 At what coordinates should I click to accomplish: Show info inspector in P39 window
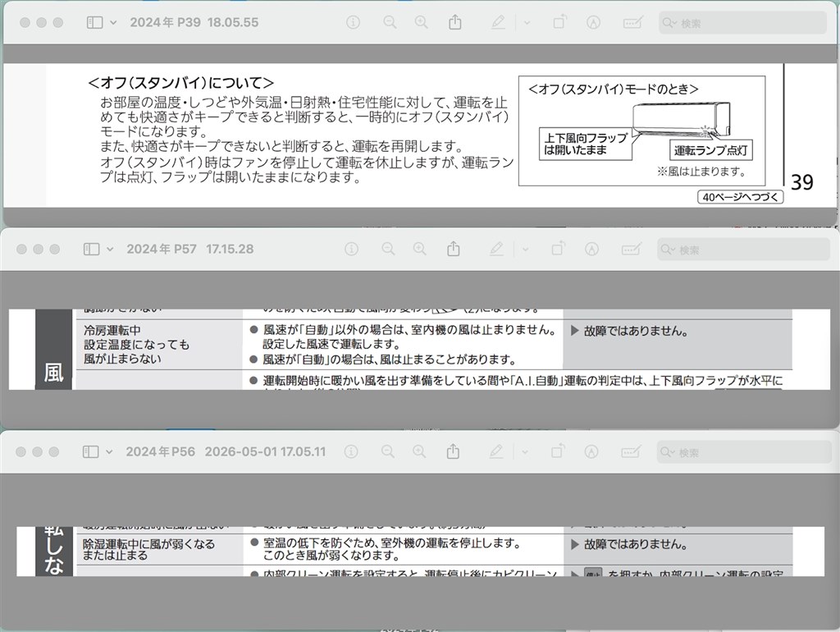coord(353,22)
